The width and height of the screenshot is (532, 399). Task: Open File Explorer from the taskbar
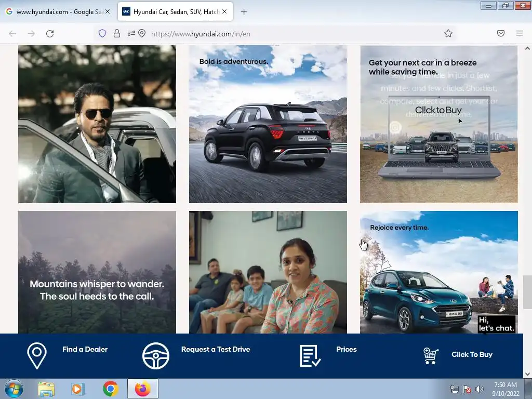(46, 389)
